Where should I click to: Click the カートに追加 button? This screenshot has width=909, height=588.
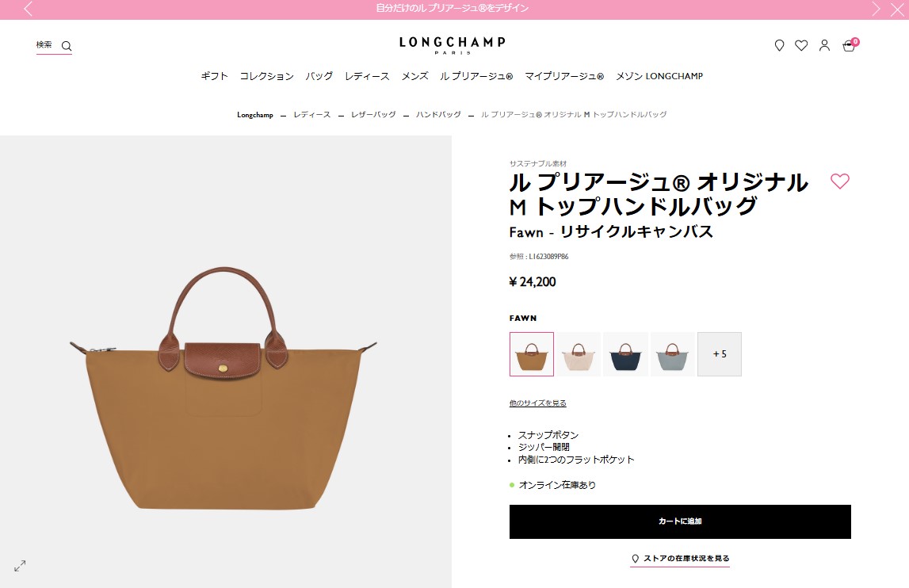click(x=680, y=521)
